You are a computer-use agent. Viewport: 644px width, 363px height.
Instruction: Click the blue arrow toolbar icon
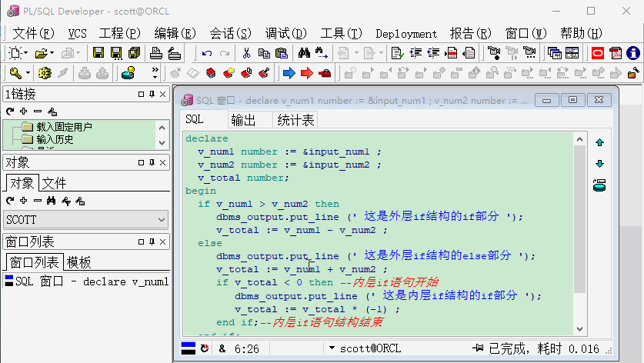click(x=289, y=73)
